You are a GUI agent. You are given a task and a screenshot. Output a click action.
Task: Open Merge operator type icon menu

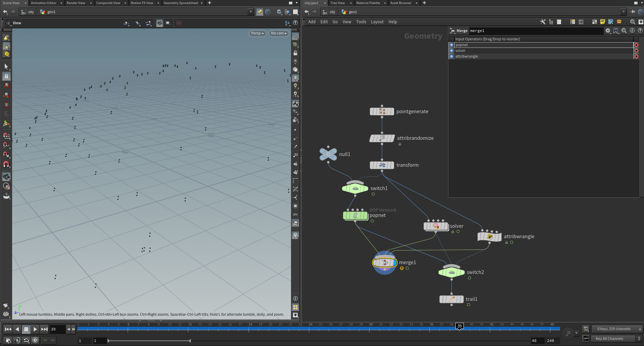[x=452, y=31]
